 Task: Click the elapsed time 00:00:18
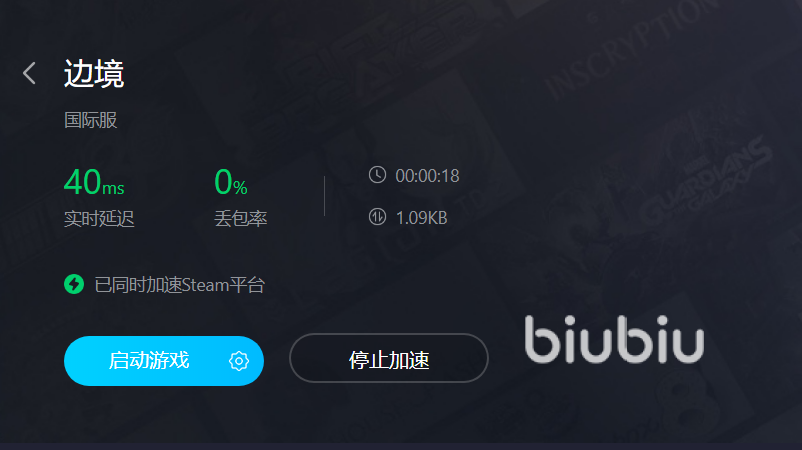(x=428, y=176)
